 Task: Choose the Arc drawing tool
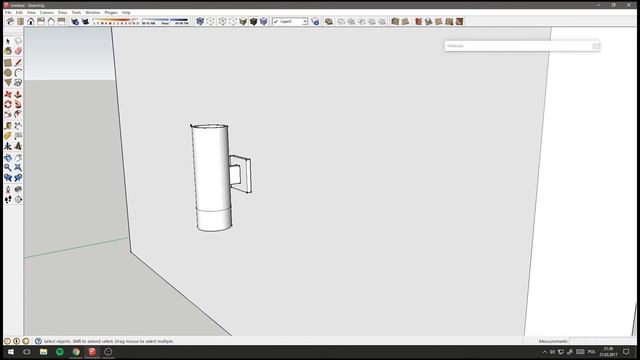18,73
